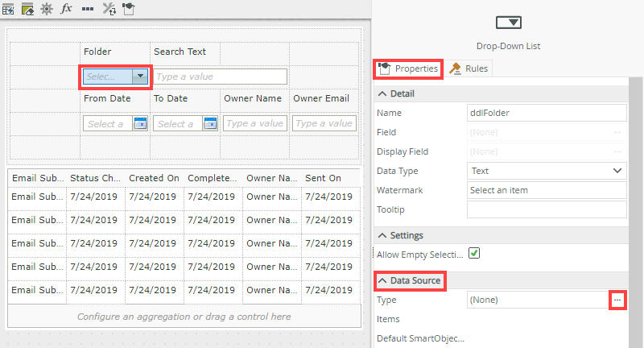Click the Display Field ellipsis button
The height and width of the screenshot is (348, 644).
pos(617,151)
